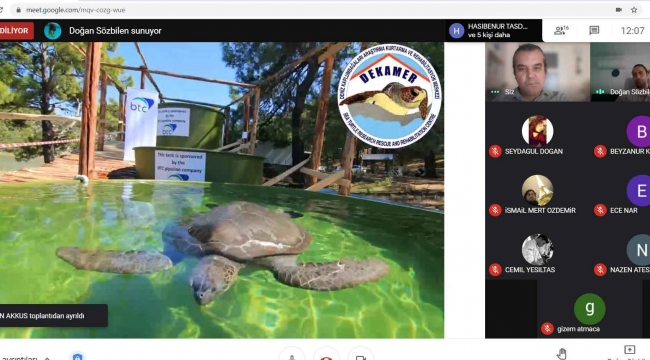
Task: Select your own video tile labeled Siz
Action: [538, 72]
